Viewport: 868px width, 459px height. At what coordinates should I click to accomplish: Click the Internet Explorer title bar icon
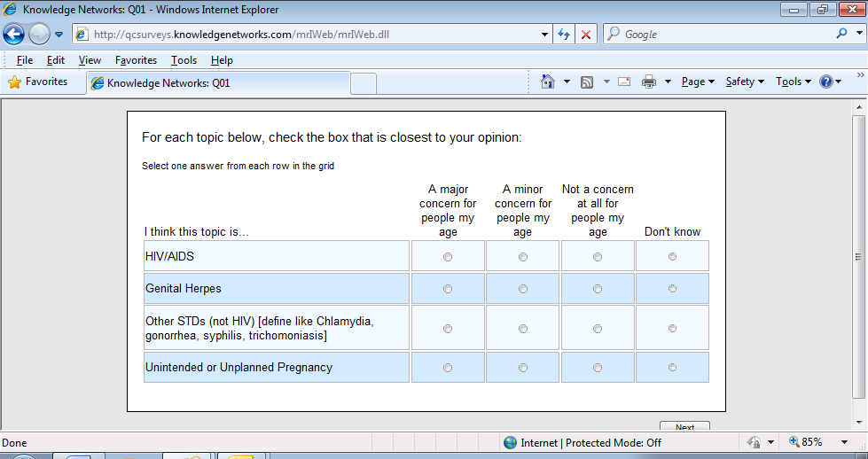(x=10, y=10)
